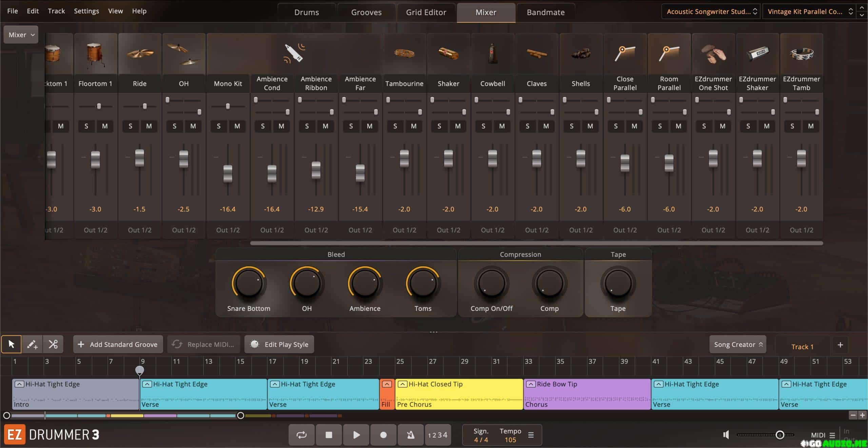Screen dimensions: 868x448
Task: Solo the Cowbell channel
Action: coord(483,126)
